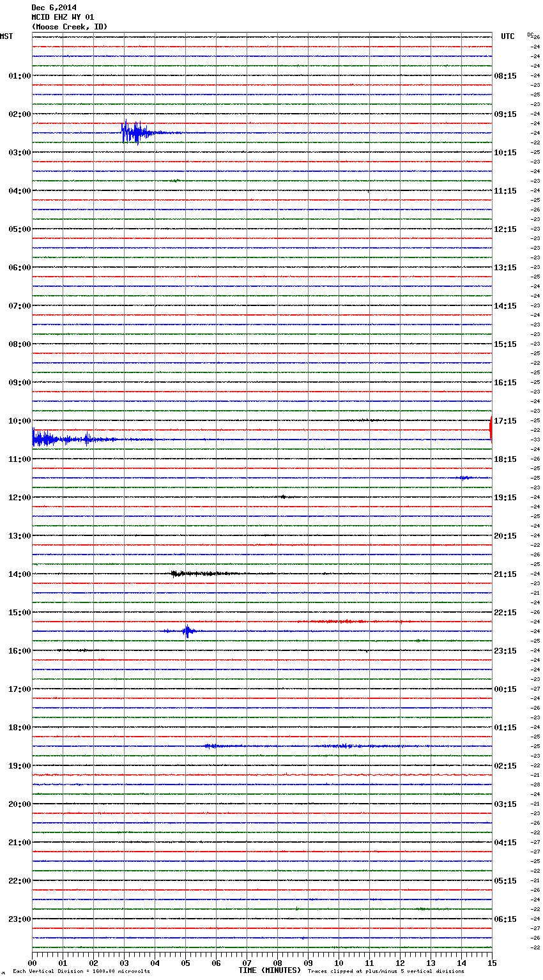Select the 05:00 MST hour label
The height and width of the screenshot is (980, 543).
tap(20, 229)
